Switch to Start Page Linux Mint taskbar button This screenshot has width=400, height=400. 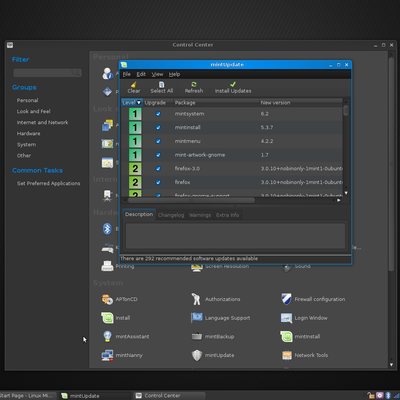[28, 396]
